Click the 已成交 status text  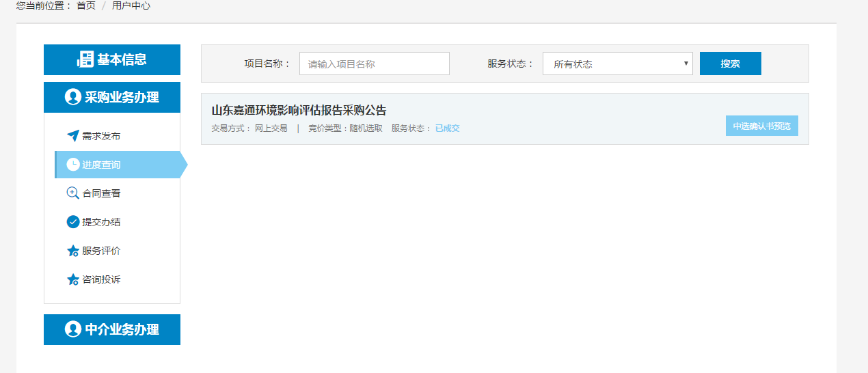pyautogui.click(x=447, y=128)
